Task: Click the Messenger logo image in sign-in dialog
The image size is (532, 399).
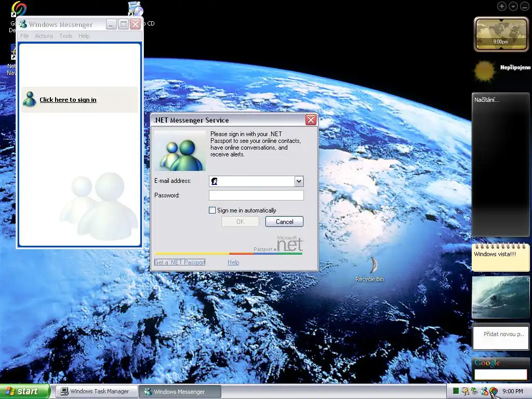Action: (x=180, y=151)
